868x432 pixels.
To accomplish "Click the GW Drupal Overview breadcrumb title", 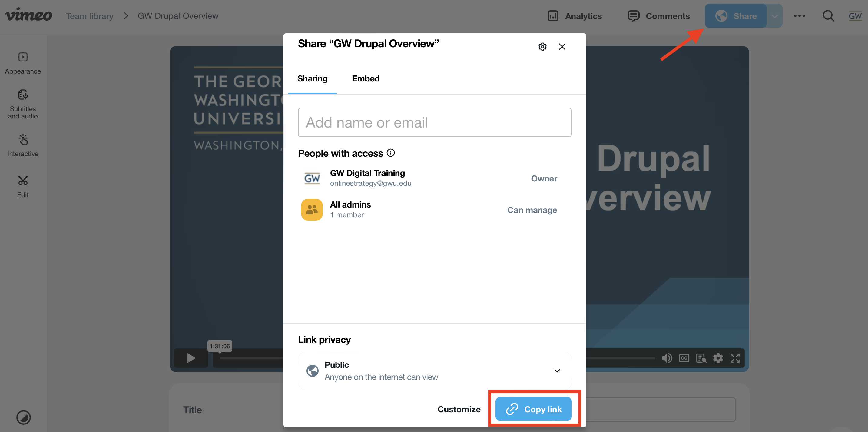I will click(178, 16).
